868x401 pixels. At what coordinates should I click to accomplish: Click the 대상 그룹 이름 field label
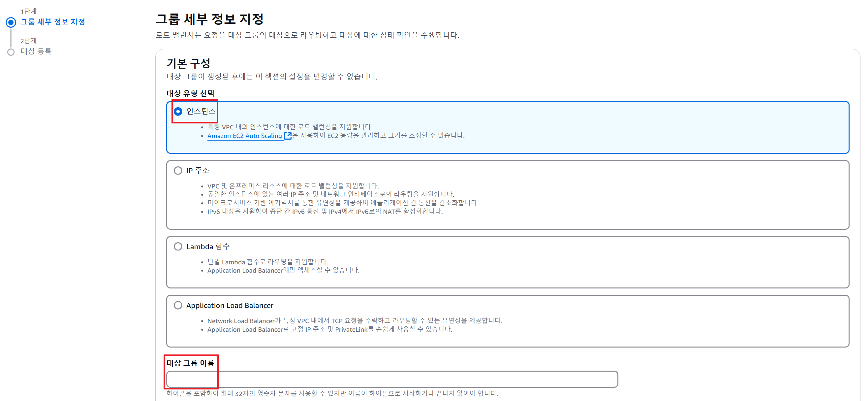coord(190,363)
